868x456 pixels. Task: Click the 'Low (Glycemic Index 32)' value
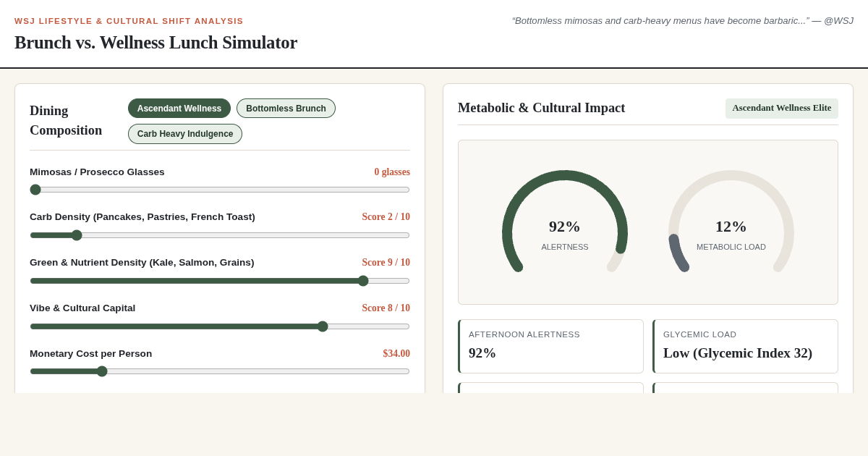tap(738, 353)
